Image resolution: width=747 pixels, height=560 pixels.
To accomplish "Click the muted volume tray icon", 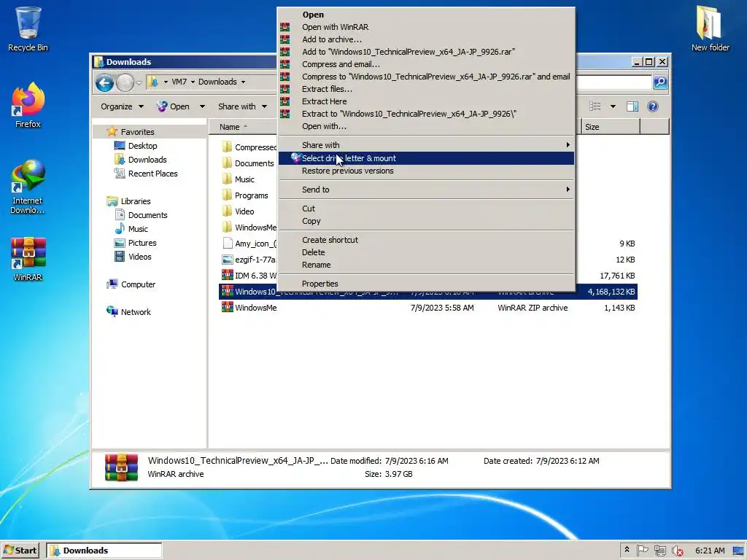I will [x=677, y=551].
